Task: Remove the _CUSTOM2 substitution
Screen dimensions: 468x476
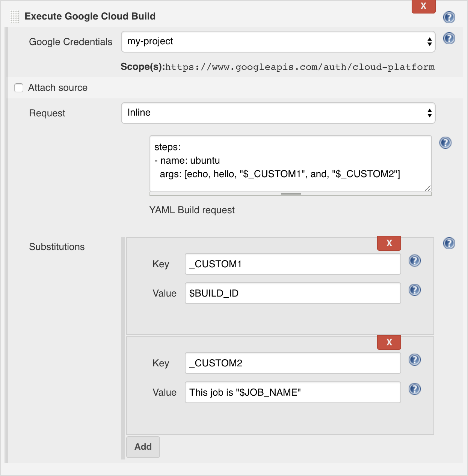Action: pos(389,342)
